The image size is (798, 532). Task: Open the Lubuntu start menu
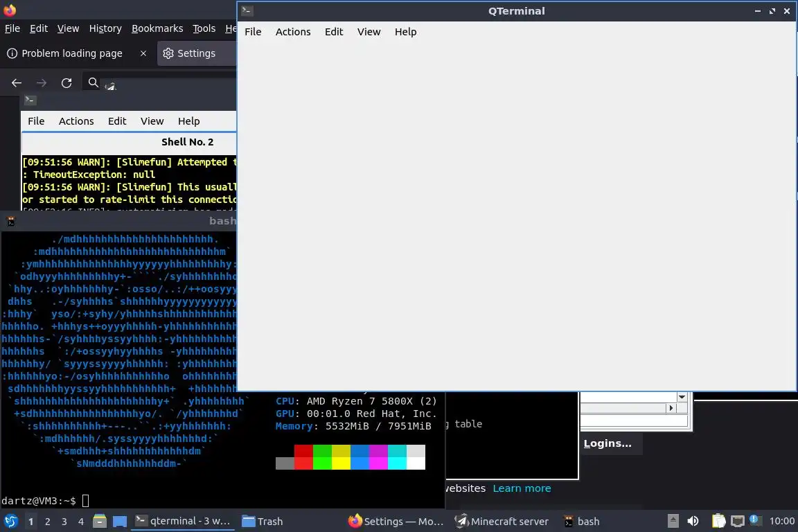click(10, 522)
